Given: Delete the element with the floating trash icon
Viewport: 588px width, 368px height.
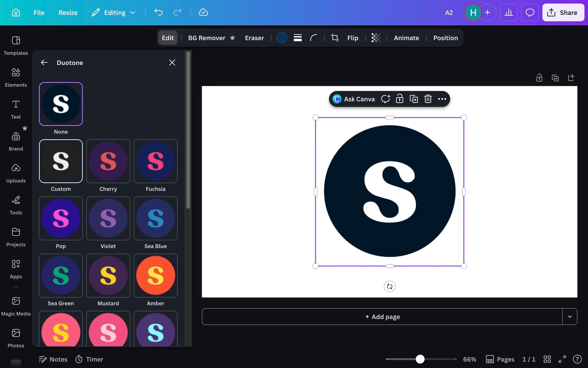Looking at the screenshot, I should coord(428,99).
